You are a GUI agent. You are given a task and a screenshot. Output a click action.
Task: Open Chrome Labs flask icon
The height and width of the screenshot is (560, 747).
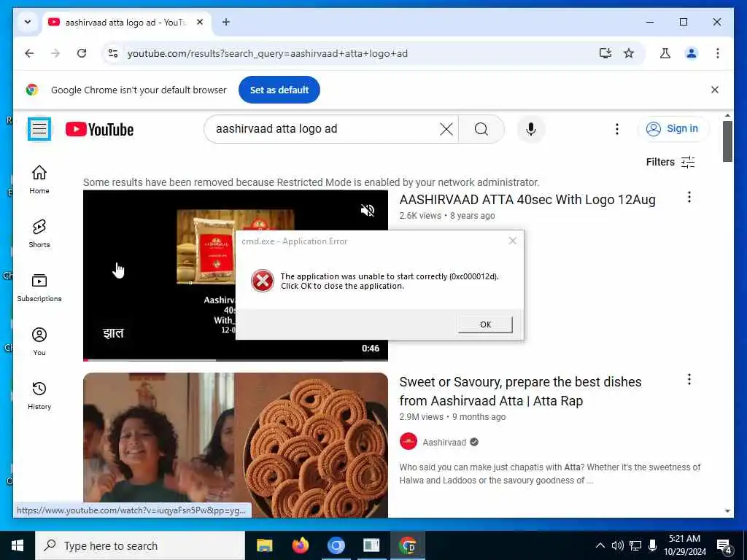coord(665,53)
